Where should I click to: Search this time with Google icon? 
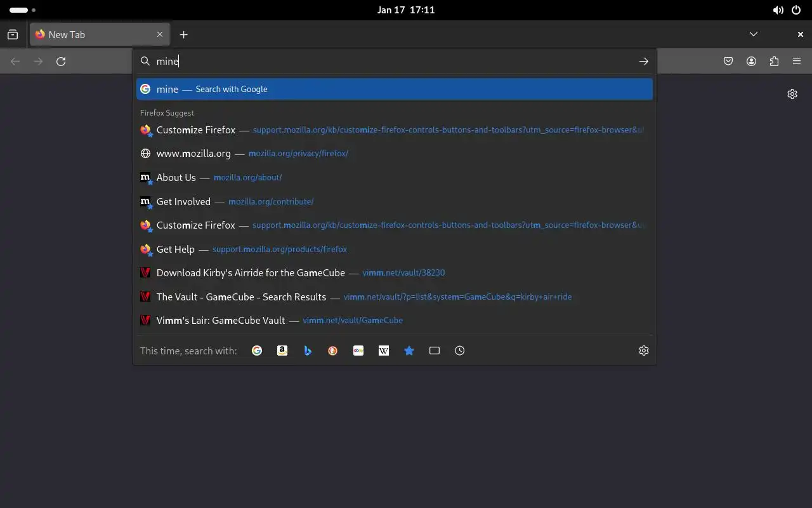pyautogui.click(x=257, y=351)
